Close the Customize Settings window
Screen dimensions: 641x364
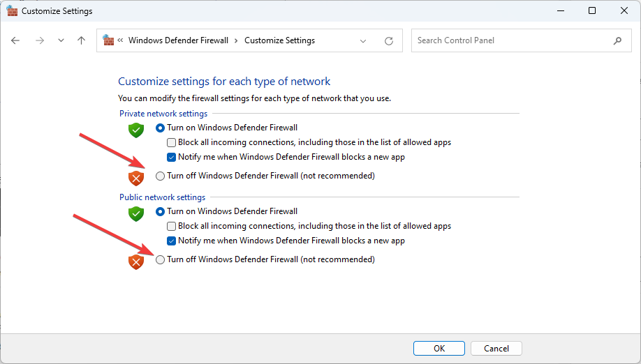pos(624,10)
